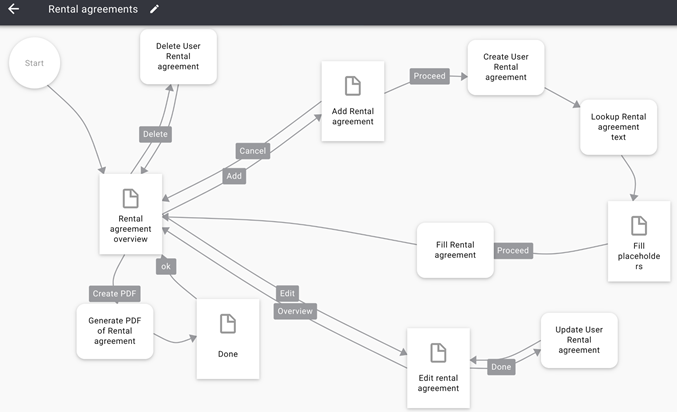
Task: Select the Lookup Rental agreement text node
Action: tap(619, 127)
